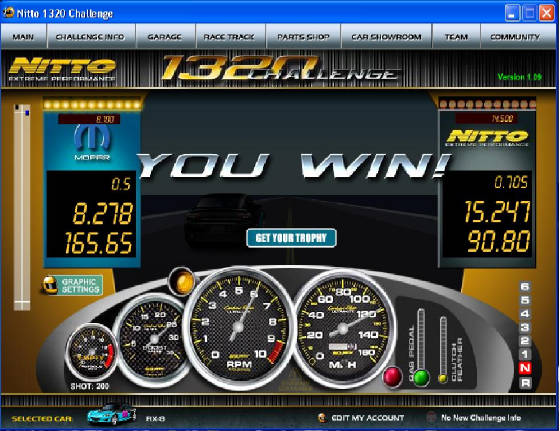The width and height of the screenshot is (560, 431).
Task: Shift into gear 3
Action: click(525, 327)
